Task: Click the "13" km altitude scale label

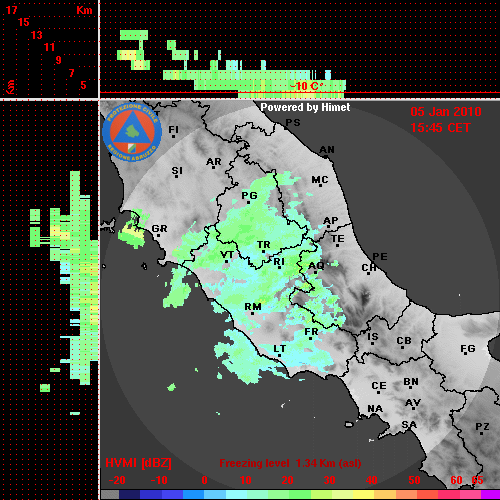Action: [37, 35]
